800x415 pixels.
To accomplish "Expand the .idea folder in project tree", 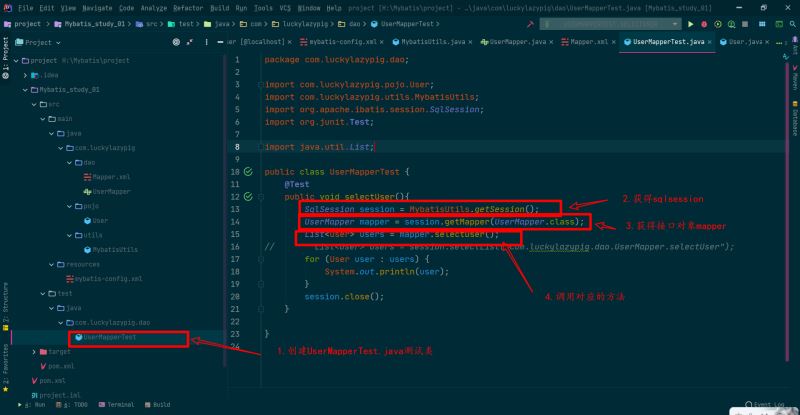I will [25, 75].
